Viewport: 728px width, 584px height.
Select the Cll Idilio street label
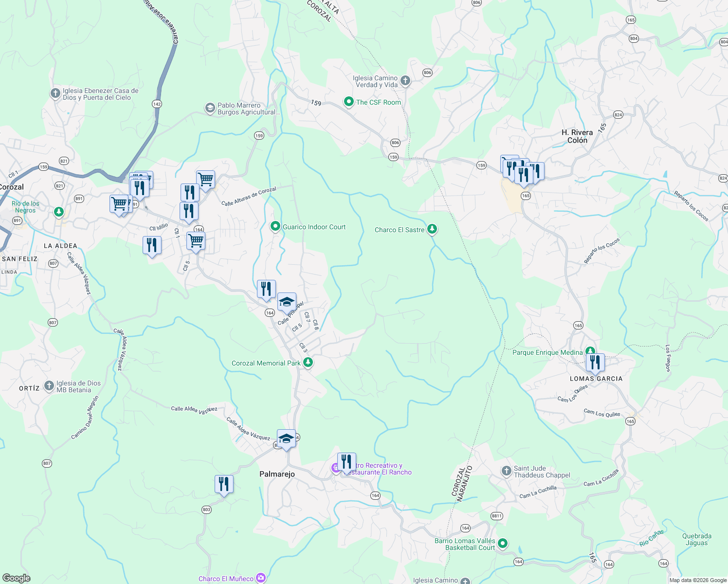(159, 227)
